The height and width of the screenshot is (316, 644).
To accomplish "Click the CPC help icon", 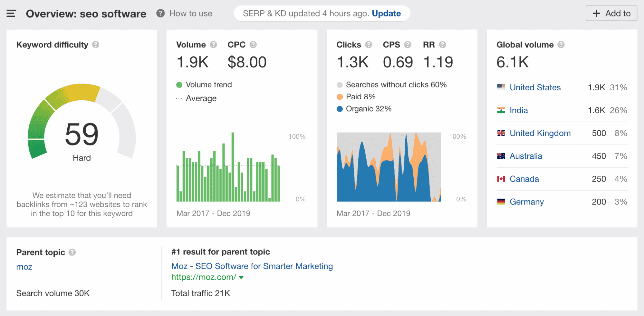I will pos(253,45).
